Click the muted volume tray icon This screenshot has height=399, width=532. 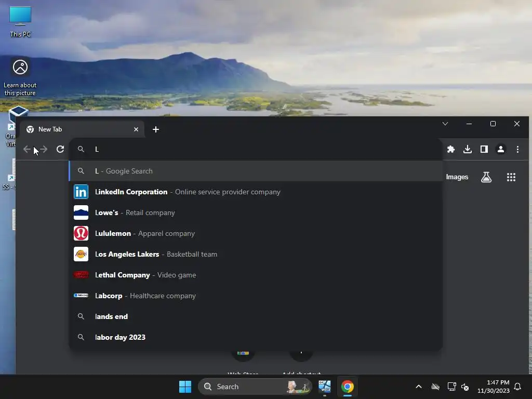point(465,387)
